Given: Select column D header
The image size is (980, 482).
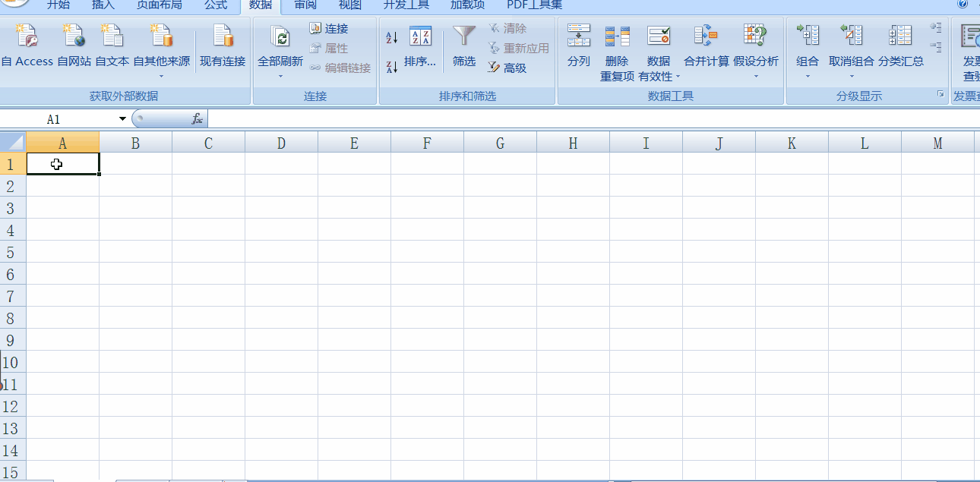Looking at the screenshot, I should (281, 143).
